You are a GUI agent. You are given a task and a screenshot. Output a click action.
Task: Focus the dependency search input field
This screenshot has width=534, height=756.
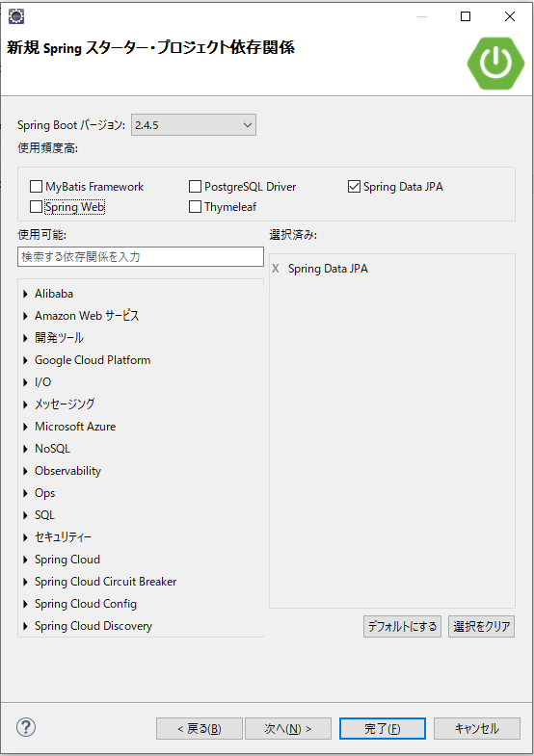tap(141, 256)
